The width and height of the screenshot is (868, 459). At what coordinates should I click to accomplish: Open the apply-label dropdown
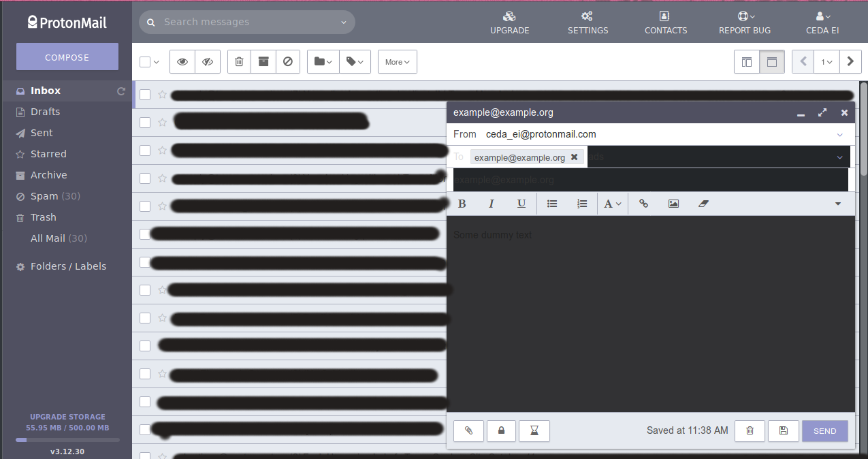[x=355, y=62]
